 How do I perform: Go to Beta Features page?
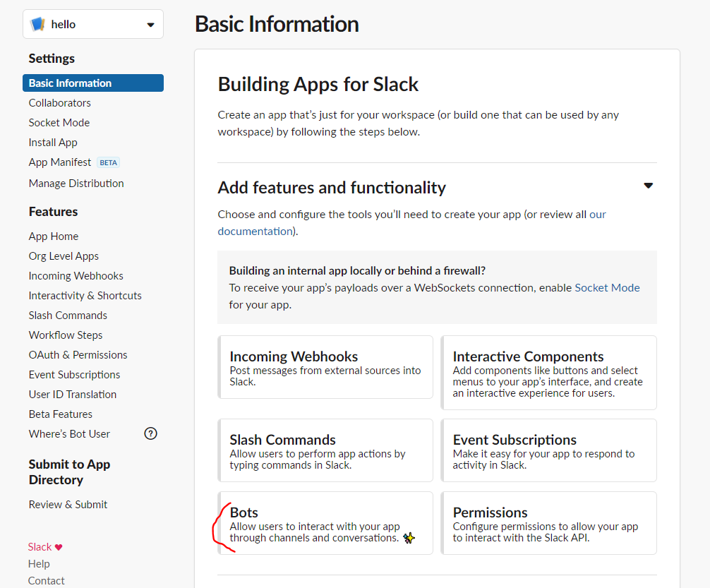60,414
